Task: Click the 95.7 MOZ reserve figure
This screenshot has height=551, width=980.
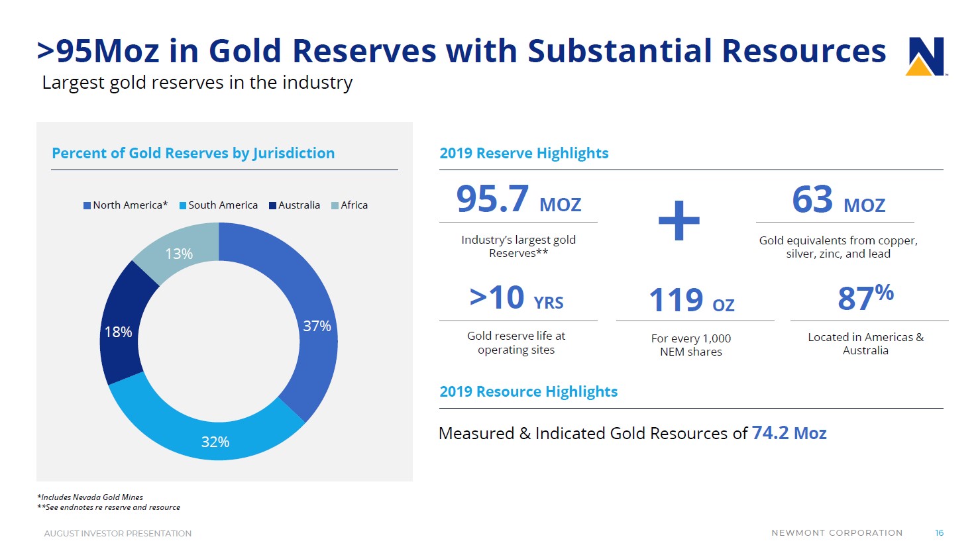Action: (518, 199)
